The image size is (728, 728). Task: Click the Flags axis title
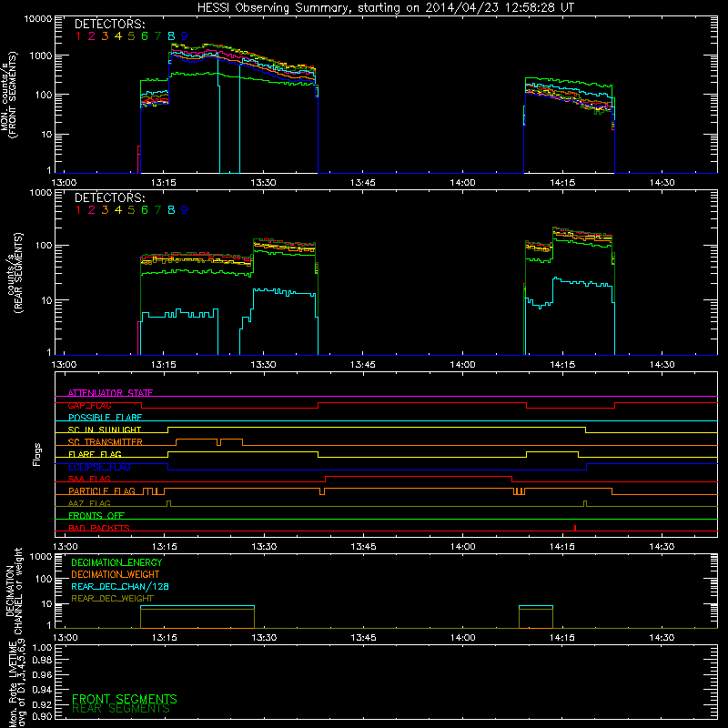pyautogui.click(x=37, y=454)
